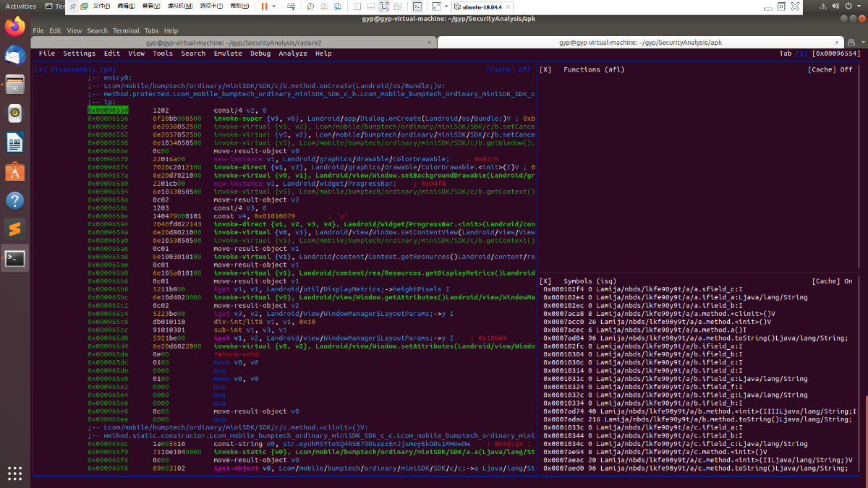This screenshot has height=488, width=868.
Task: Open the dropdown arrow beside the pause button
Action: click(273, 6)
